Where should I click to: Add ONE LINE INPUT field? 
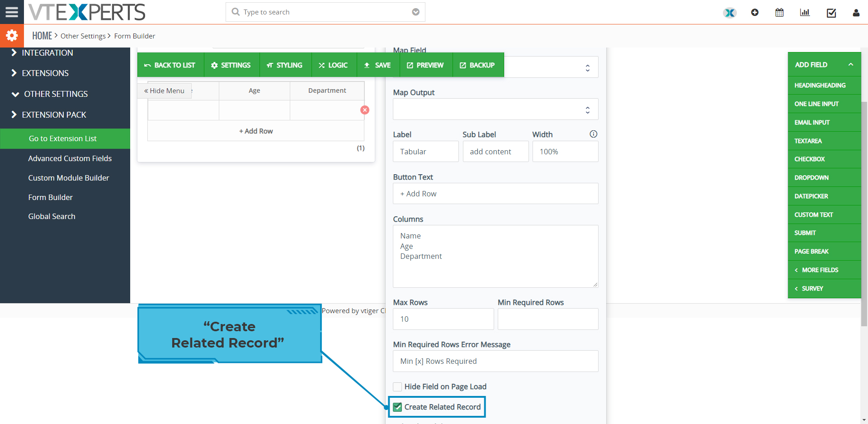[x=825, y=104]
